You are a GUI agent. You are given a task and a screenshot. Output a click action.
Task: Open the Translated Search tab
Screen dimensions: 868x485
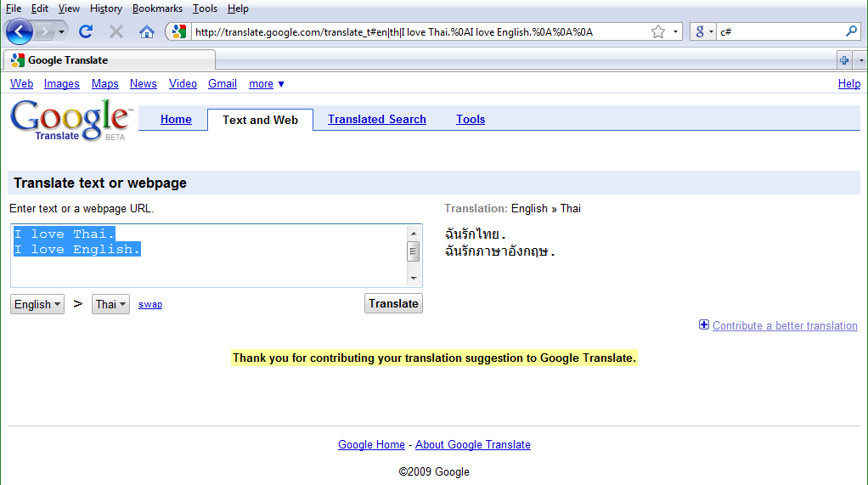377,119
